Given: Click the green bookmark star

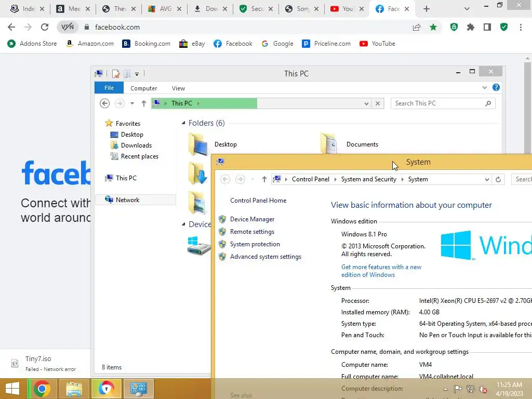Looking at the screenshot, I should 433,27.
